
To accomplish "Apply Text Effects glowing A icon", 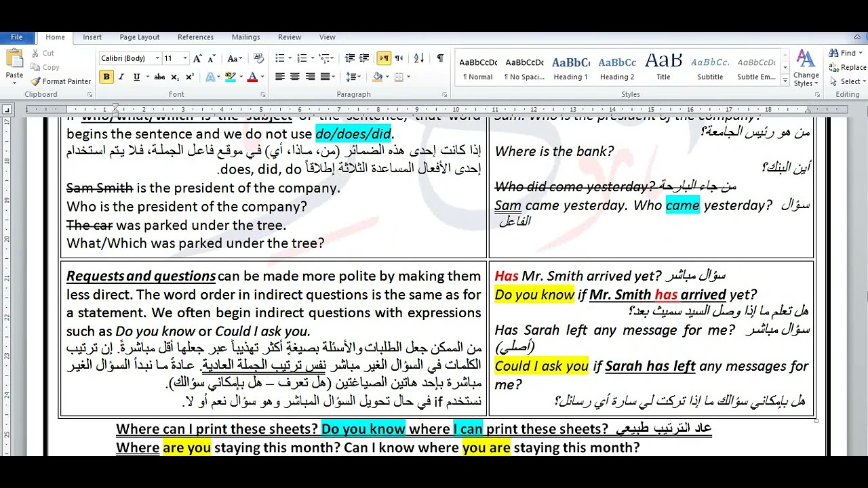I will tap(210, 77).
